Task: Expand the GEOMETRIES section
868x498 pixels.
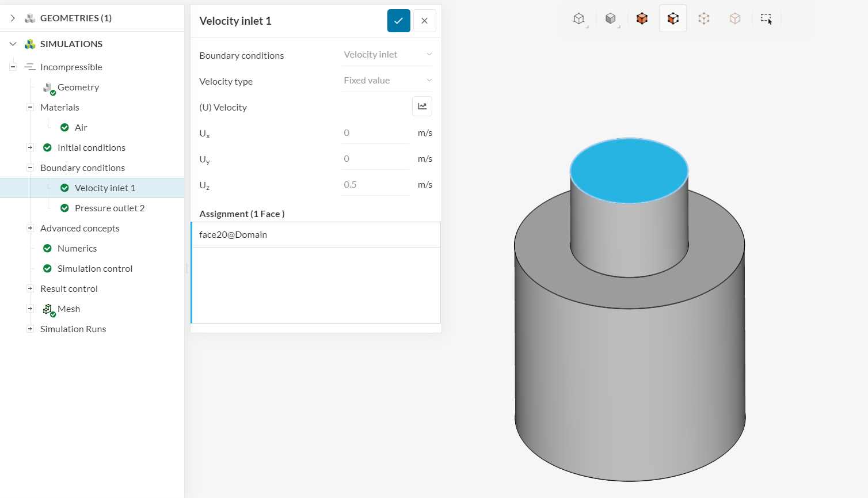Action: coord(13,18)
